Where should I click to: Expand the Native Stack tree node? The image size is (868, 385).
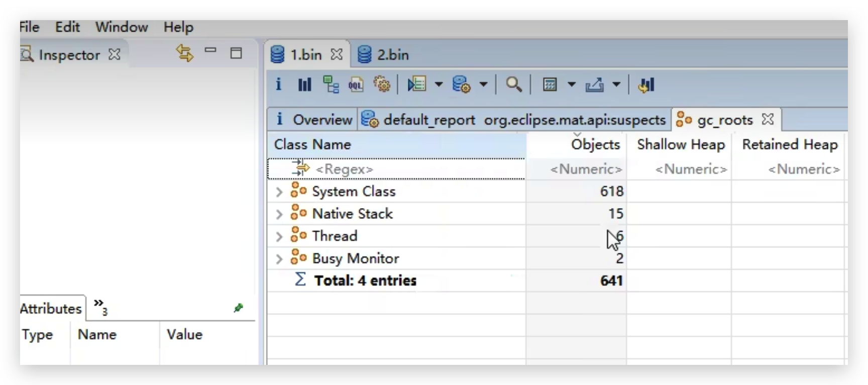pos(279,215)
